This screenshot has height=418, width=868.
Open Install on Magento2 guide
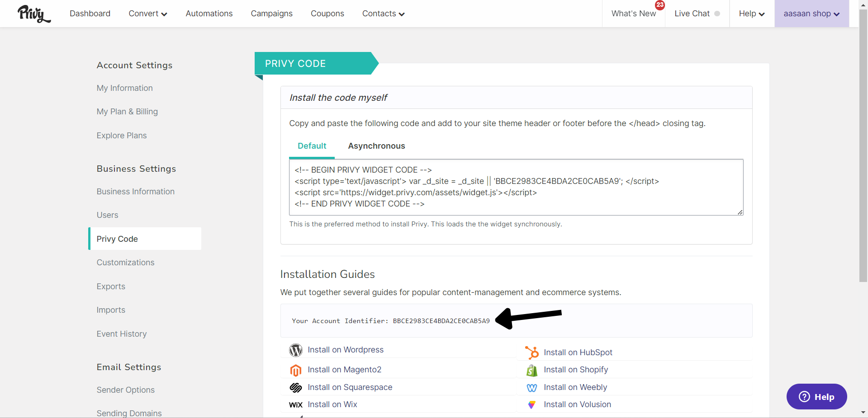pyautogui.click(x=345, y=370)
